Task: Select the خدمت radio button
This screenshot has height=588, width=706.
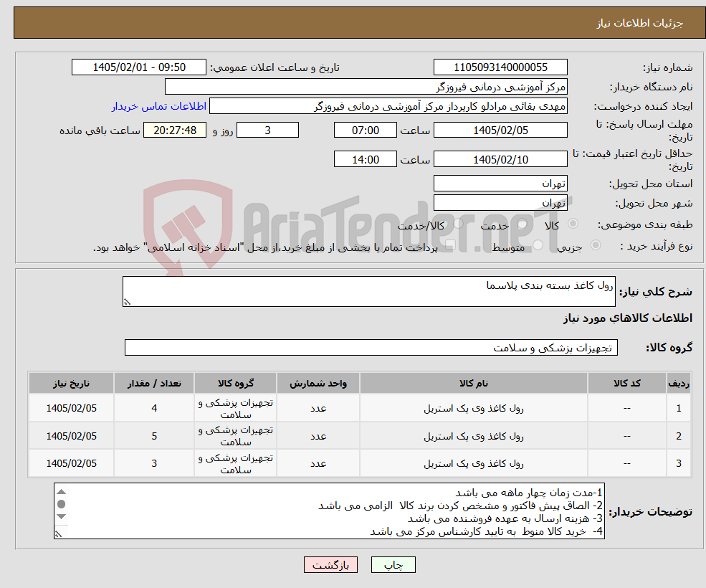Action: (523, 224)
